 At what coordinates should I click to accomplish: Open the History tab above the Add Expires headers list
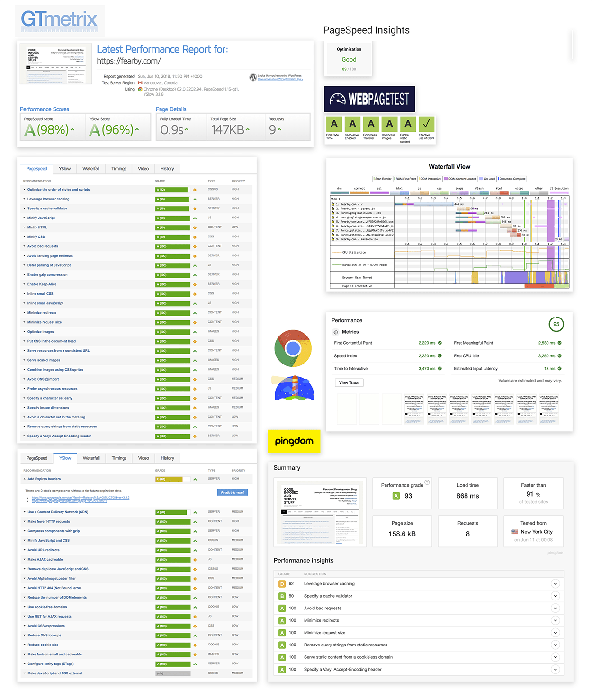pos(167,458)
